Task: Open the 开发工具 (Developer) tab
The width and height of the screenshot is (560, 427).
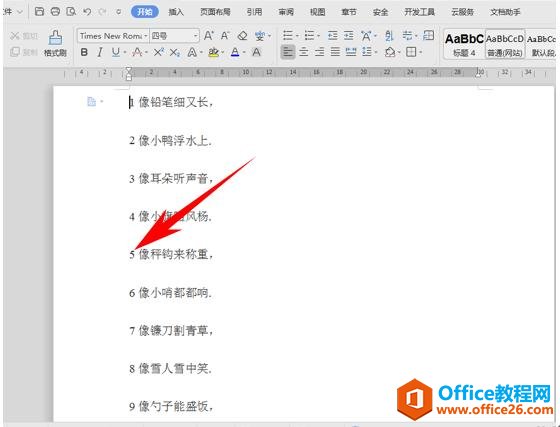Action: point(419,12)
